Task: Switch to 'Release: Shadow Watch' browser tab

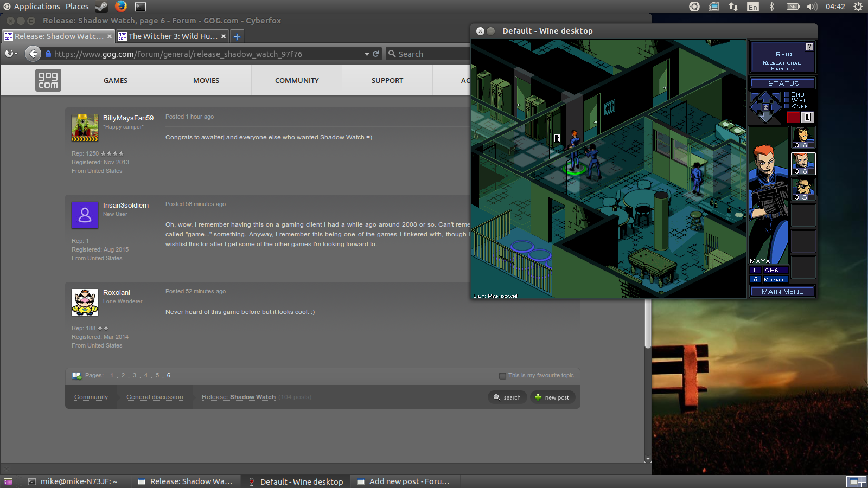Action: pyautogui.click(x=58, y=36)
